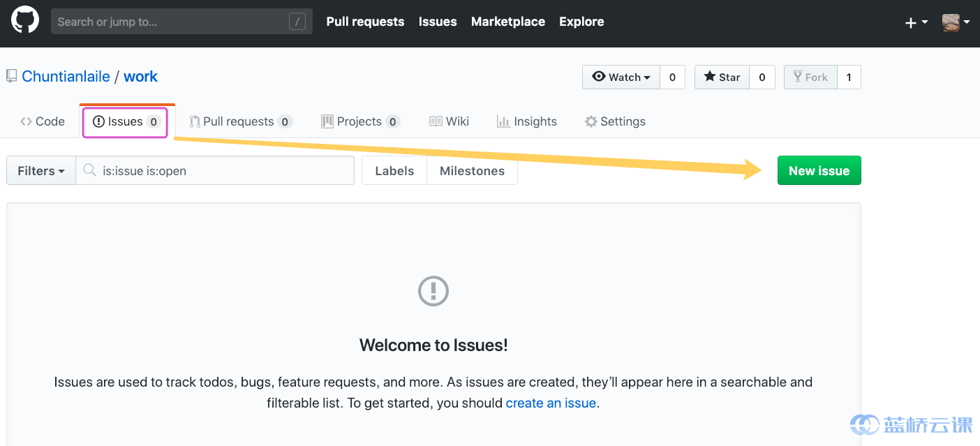Click the Issues tab count badge
This screenshot has height=446, width=980.
tap(154, 122)
